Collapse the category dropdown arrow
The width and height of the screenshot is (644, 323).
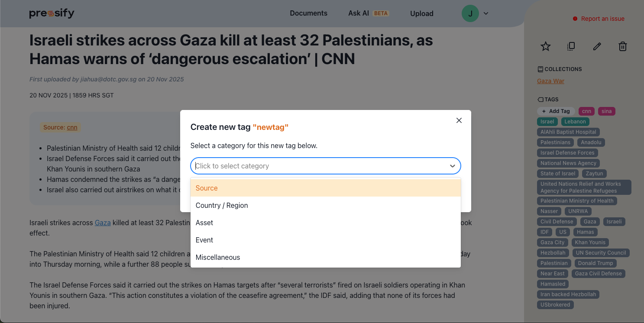click(x=452, y=166)
